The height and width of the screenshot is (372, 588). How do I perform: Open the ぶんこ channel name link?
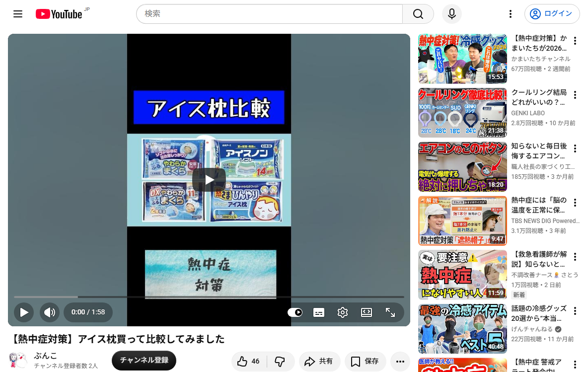[45, 356]
